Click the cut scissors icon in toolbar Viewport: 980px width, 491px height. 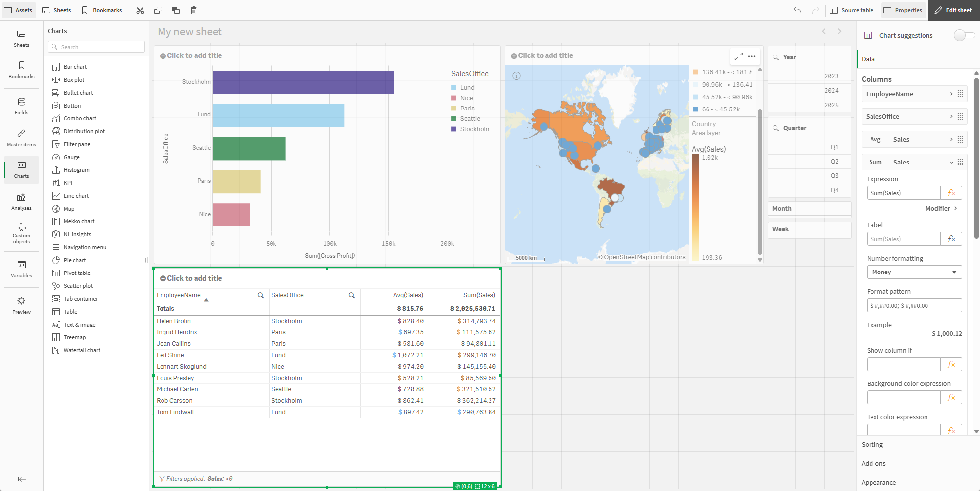tap(140, 10)
